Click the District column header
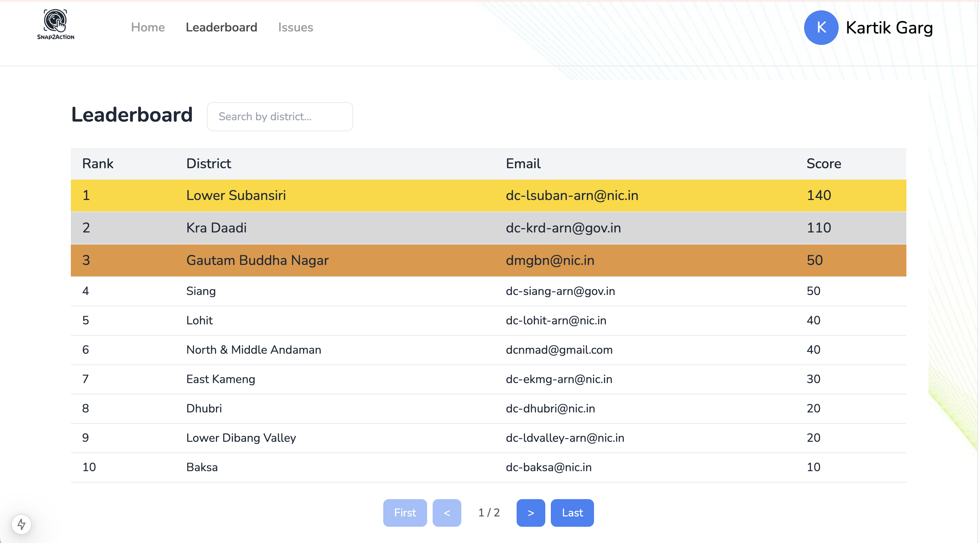980x543 pixels. [x=208, y=163]
